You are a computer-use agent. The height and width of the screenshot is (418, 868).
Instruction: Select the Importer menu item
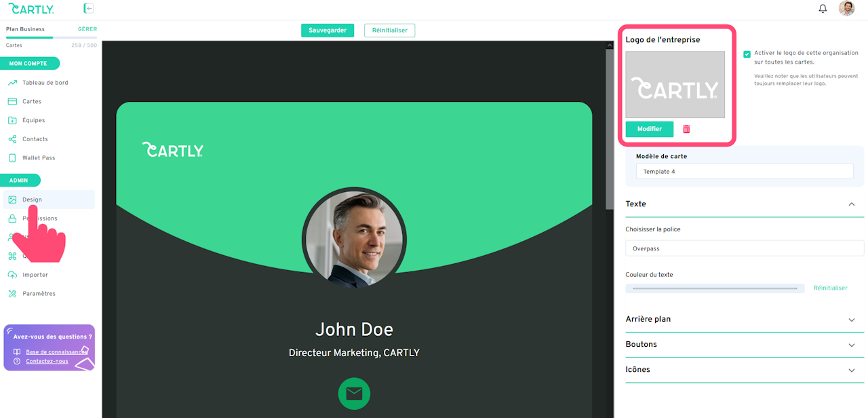click(x=35, y=275)
